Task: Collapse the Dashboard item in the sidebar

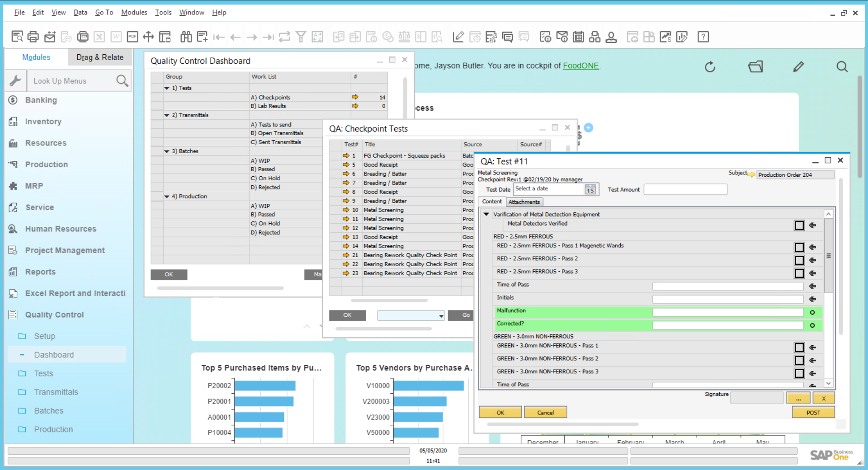Action: pos(22,355)
